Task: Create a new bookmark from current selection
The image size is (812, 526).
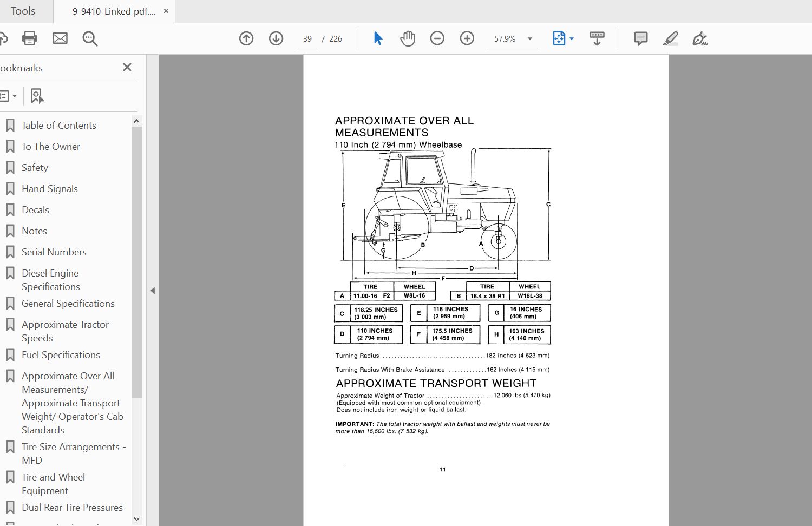Action: coord(37,95)
